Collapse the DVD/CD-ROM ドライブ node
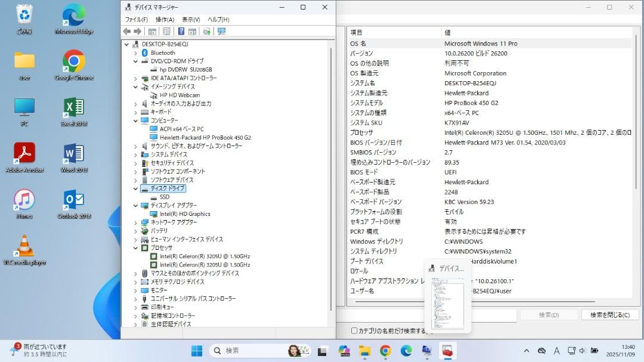 pos(135,61)
